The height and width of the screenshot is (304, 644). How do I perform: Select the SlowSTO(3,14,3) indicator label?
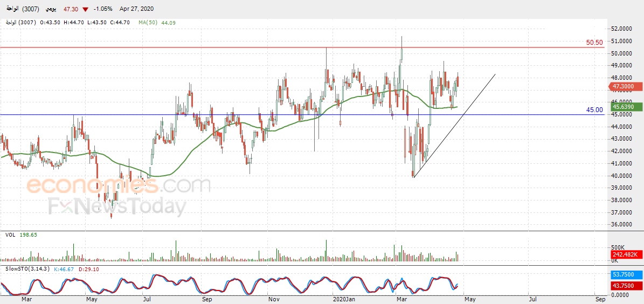pyautogui.click(x=27, y=269)
